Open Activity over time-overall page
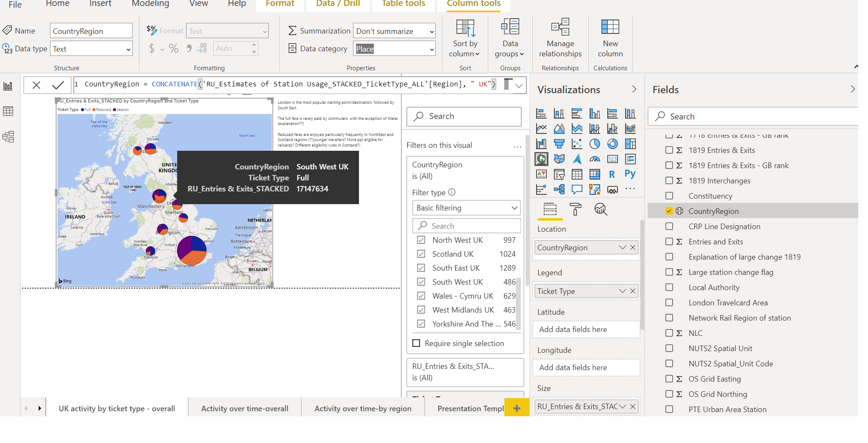This screenshot has width=868, height=443. click(245, 408)
